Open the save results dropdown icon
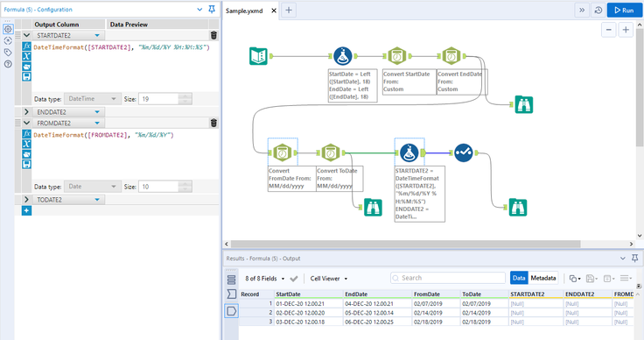644x340 pixels. [x=591, y=279]
